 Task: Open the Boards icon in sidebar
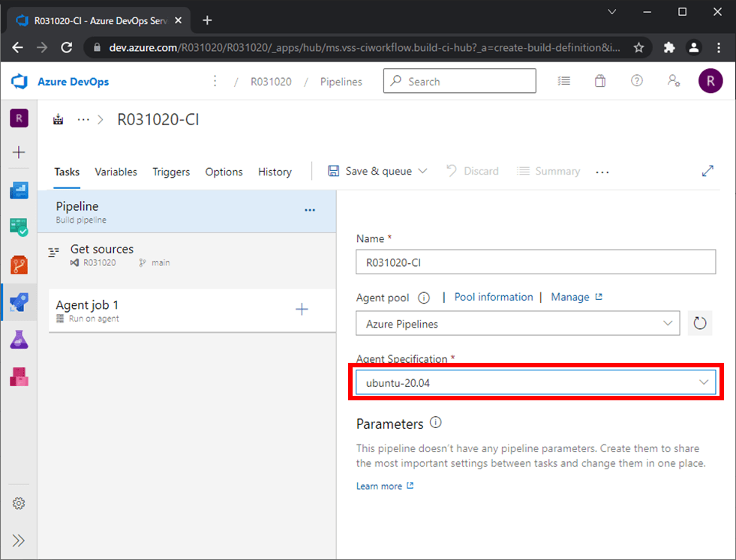pyautogui.click(x=19, y=227)
